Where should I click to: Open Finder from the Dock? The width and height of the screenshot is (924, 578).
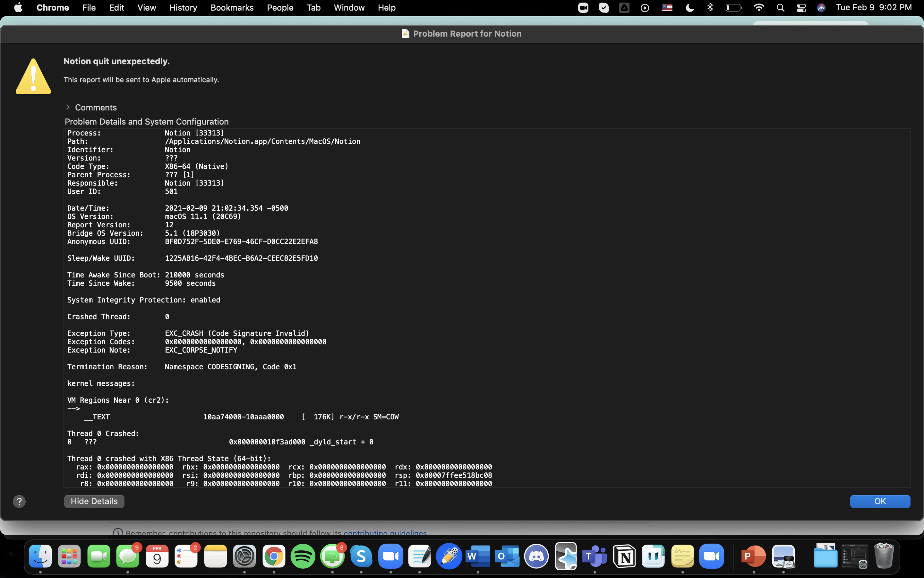(40, 556)
